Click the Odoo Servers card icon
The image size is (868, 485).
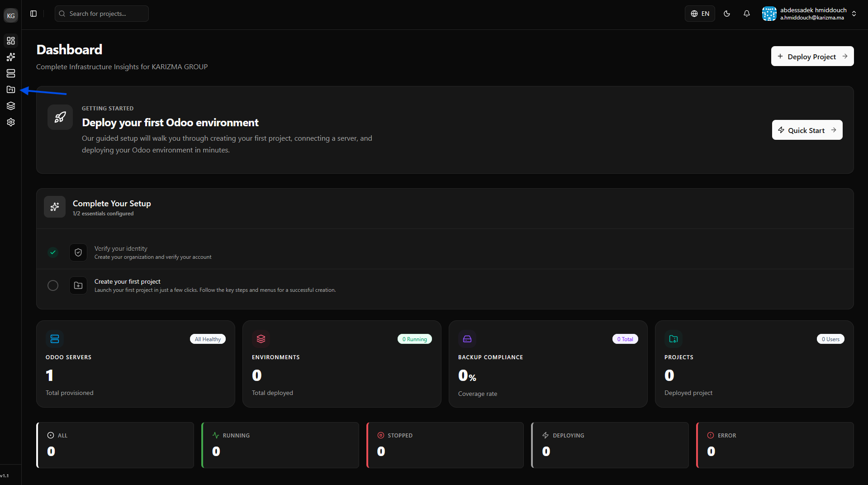pyautogui.click(x=55, y=339)
